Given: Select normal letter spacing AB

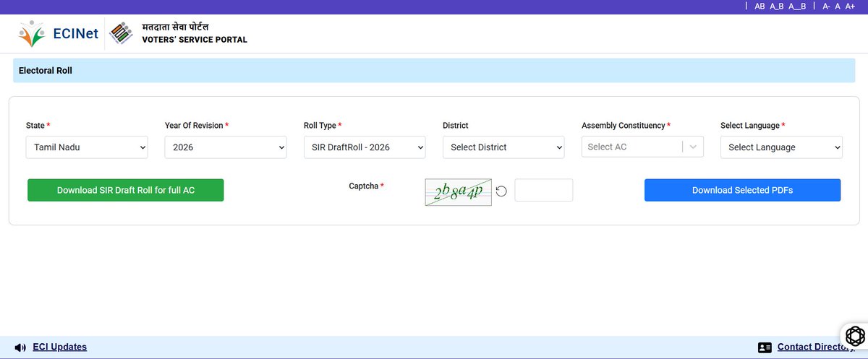Looking at the screenshot, I should click(759, 6).
